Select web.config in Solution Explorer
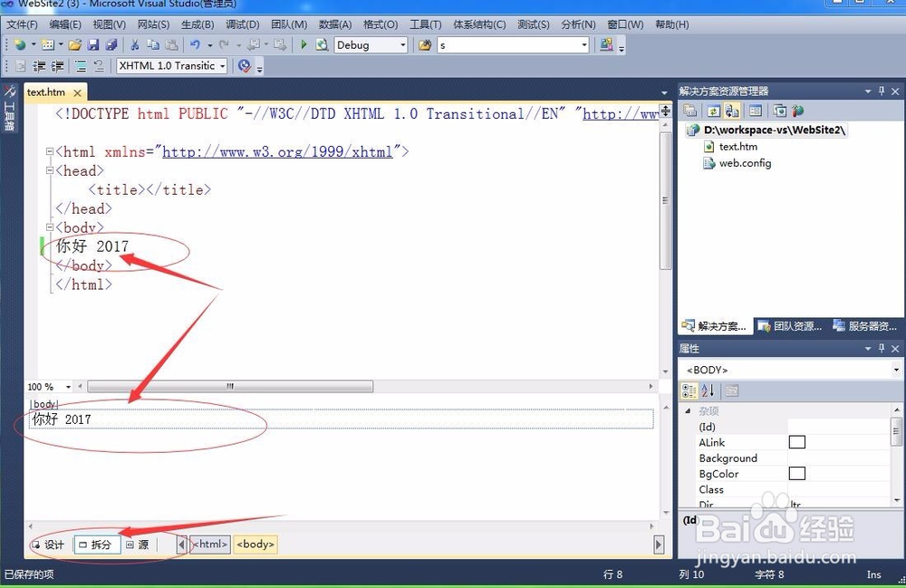The width and height of the screenshot is (906, 588). [745, 163]
